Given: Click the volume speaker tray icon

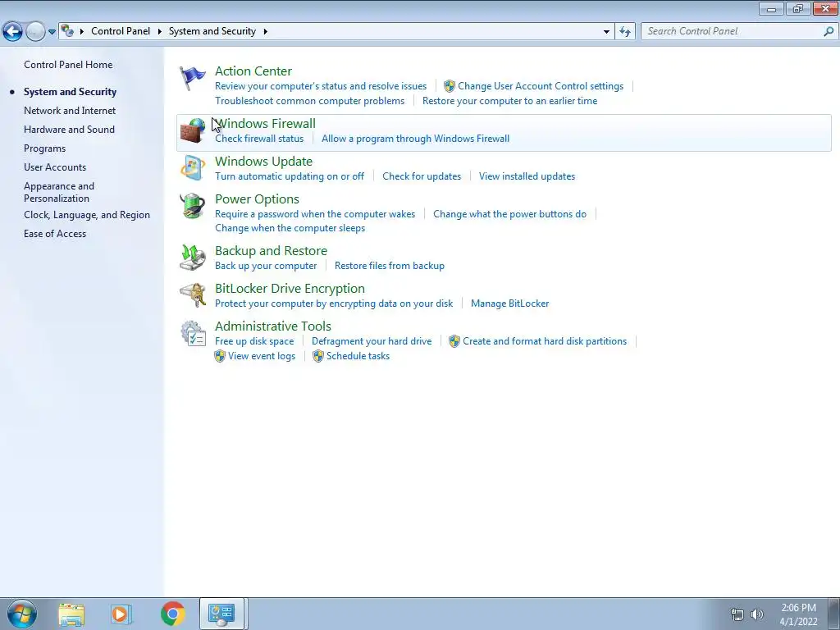Looking at the screenshot, I should point(756,614).
